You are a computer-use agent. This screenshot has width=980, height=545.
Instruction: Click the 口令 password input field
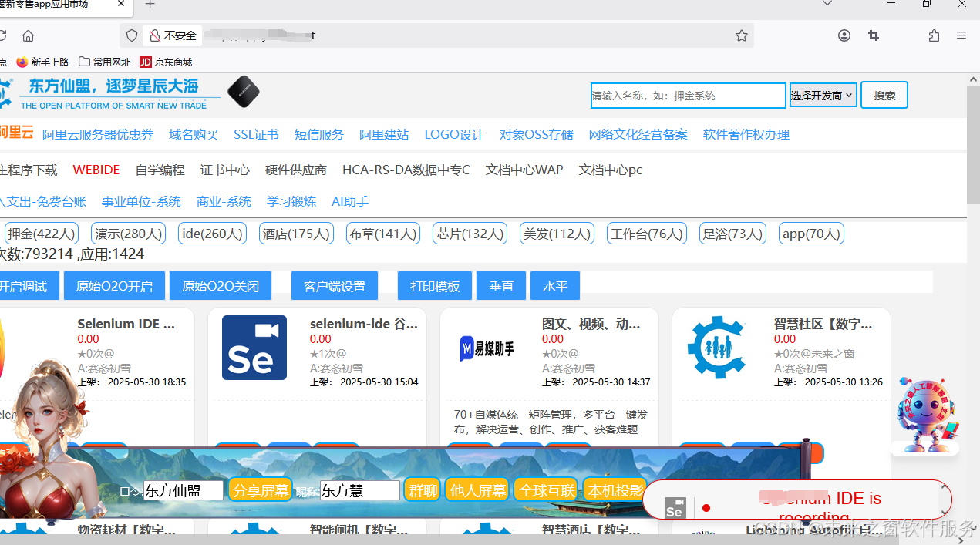(184, 490)
